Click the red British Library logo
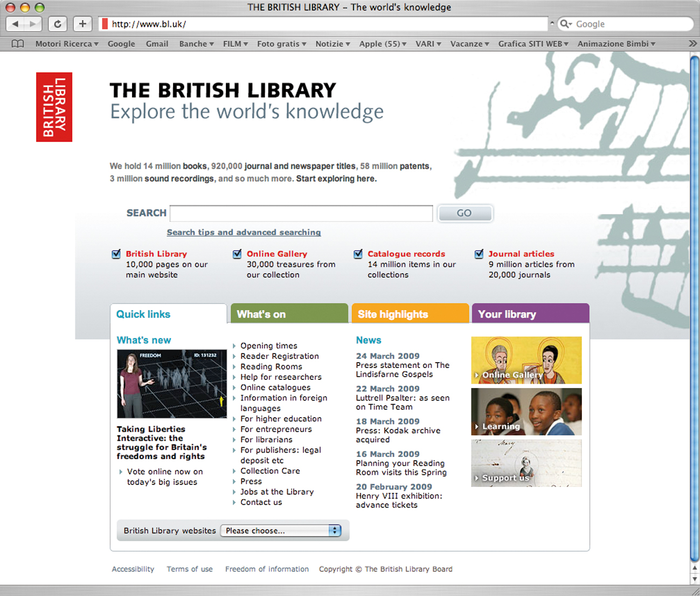The image size is (700, 596). (54, 107)
